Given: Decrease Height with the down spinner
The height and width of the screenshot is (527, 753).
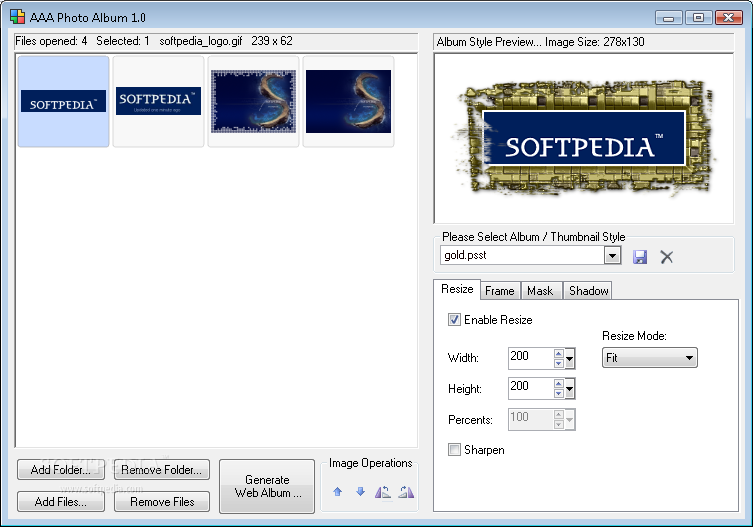Looking at the screenshot, I should (559, 393).
